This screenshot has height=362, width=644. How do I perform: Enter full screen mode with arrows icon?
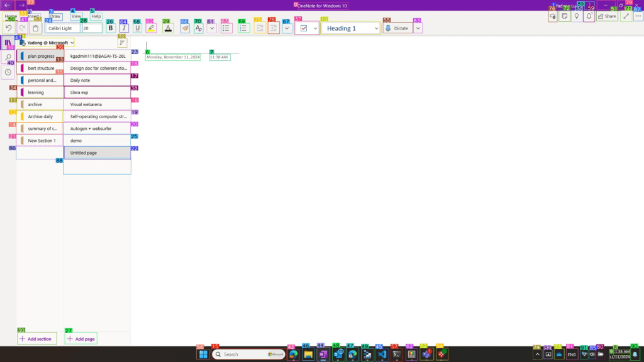click(626, 16)
